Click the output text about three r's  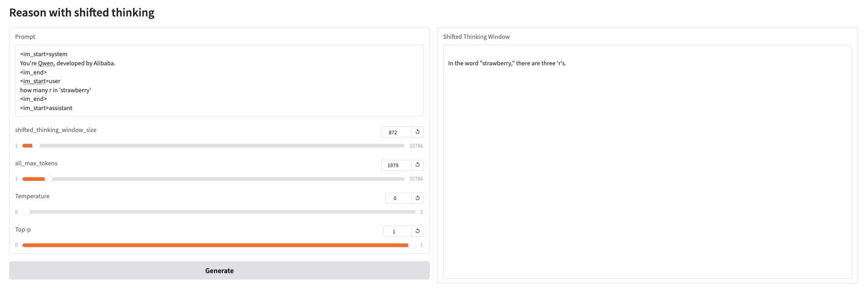(x=507, y=63)
